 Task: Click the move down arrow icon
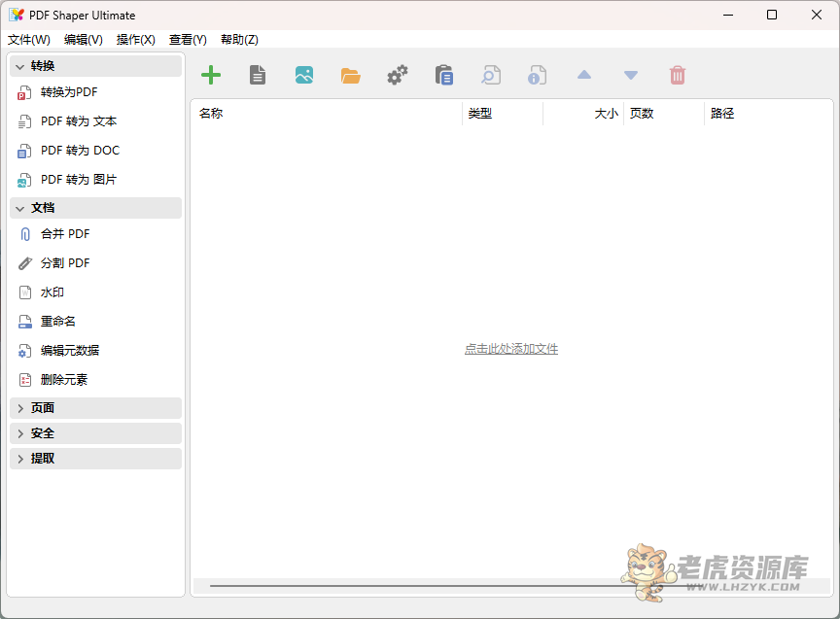(631, 75)
